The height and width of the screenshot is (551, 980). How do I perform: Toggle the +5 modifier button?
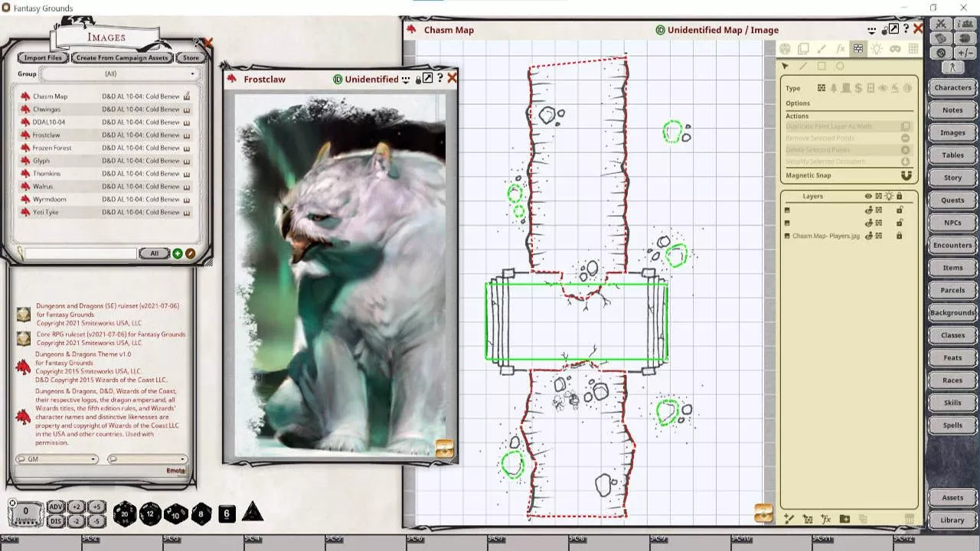click(x=96, y=507)
